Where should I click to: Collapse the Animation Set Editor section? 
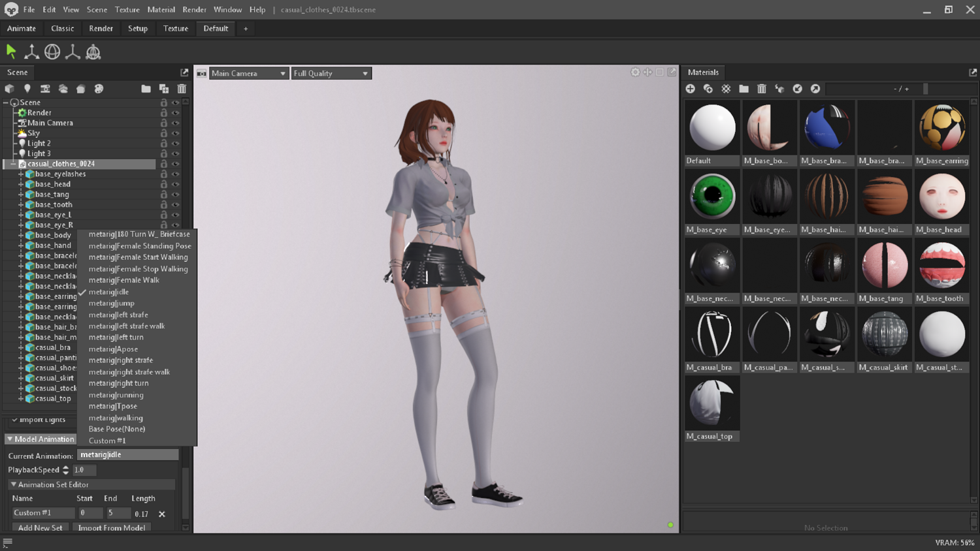(x=13, y=484)
